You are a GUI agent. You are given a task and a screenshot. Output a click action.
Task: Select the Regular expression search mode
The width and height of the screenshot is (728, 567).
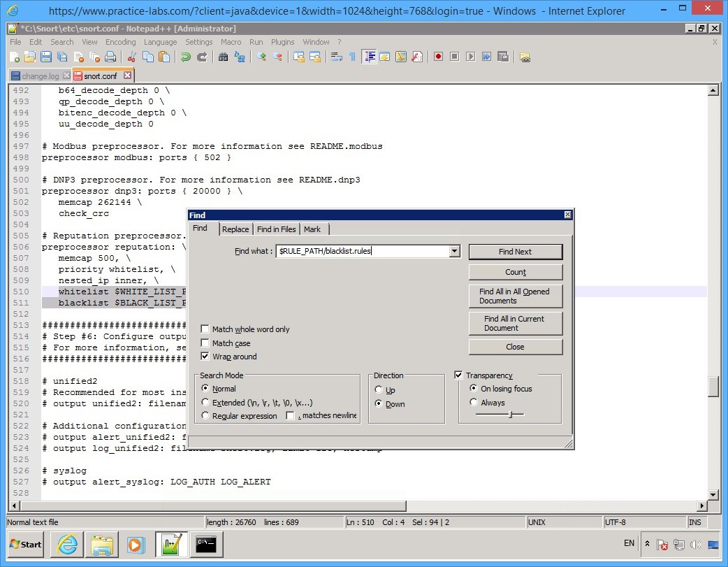(x=205, y=416)
